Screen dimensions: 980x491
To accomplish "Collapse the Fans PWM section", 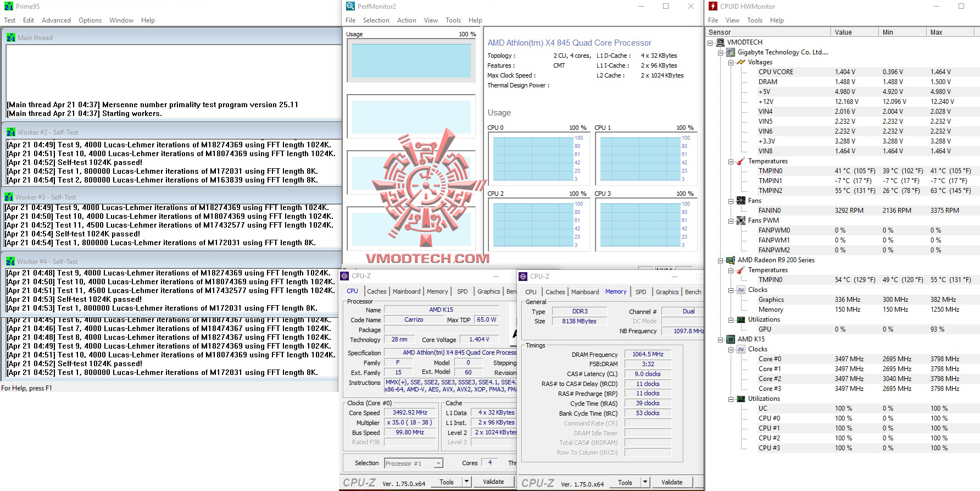I will (731, 220).
